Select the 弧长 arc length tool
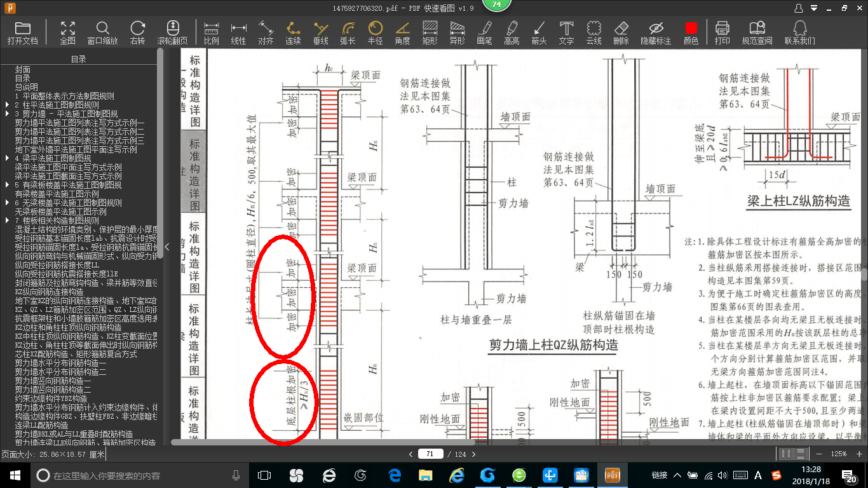This screenshot has height=488, width=868. [x=348, y=33]
